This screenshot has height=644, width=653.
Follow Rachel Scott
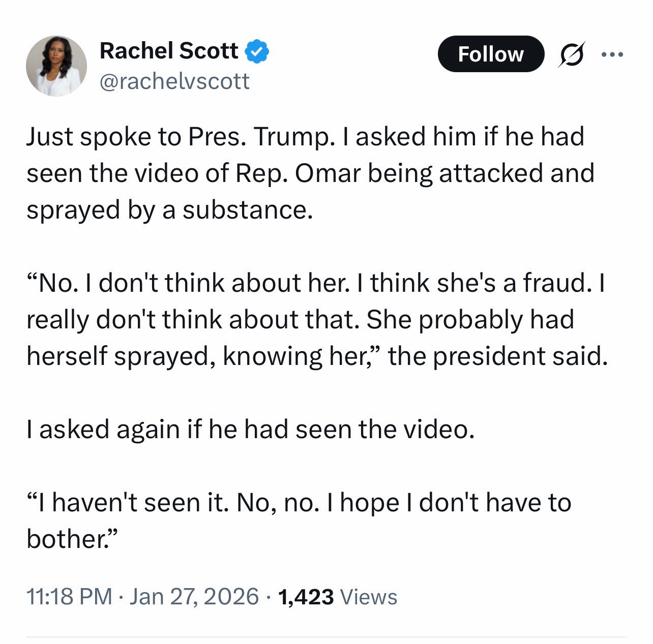click(490, 54)
